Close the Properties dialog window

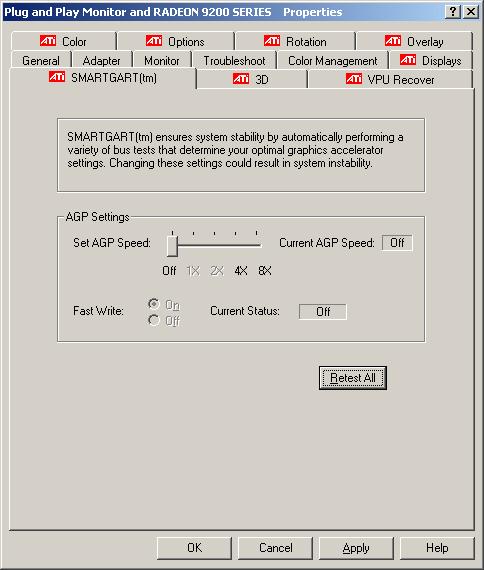click(x=471, y=12)
